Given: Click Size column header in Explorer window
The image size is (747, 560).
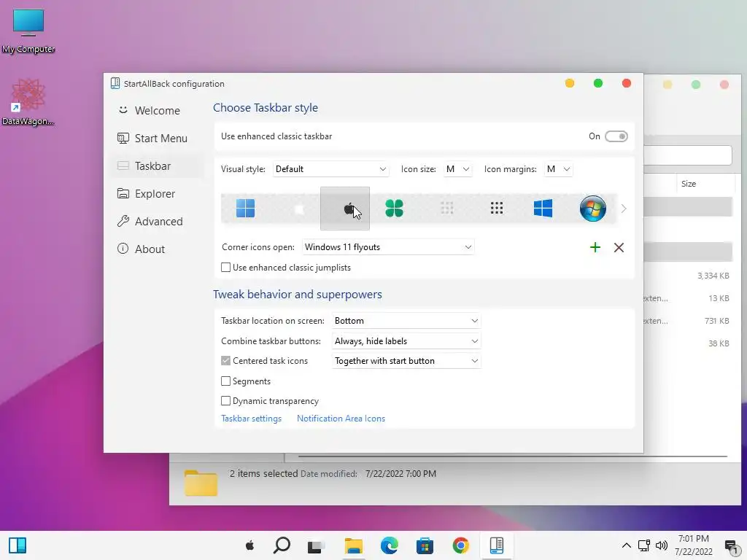Looking at the screenshot, I should tap(688, 184).
